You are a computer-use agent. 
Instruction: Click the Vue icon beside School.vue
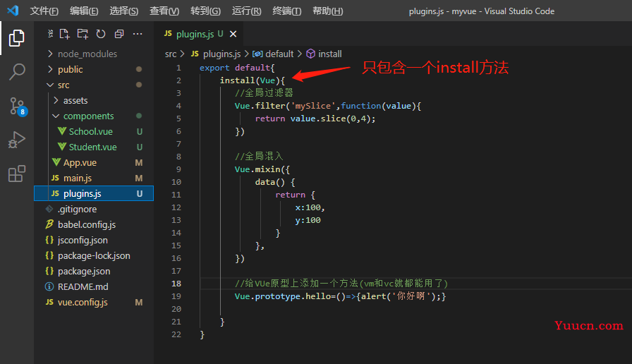(x=62, y=131)
